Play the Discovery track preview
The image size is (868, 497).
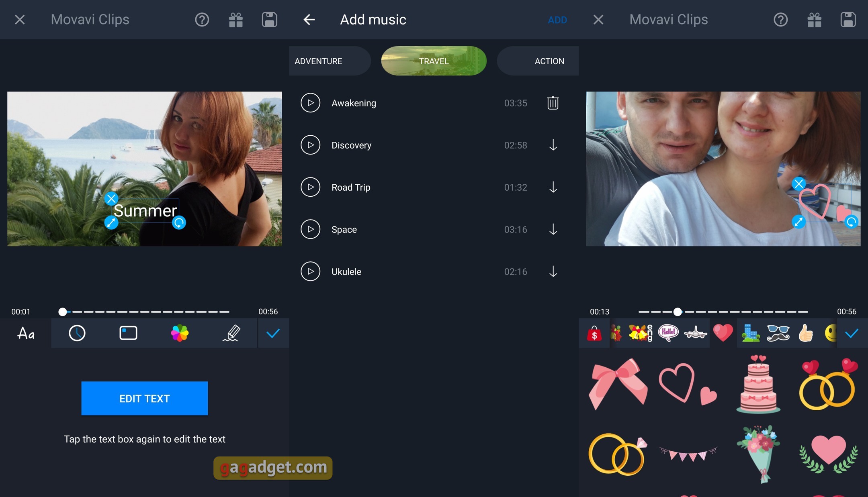click(311, 145)
